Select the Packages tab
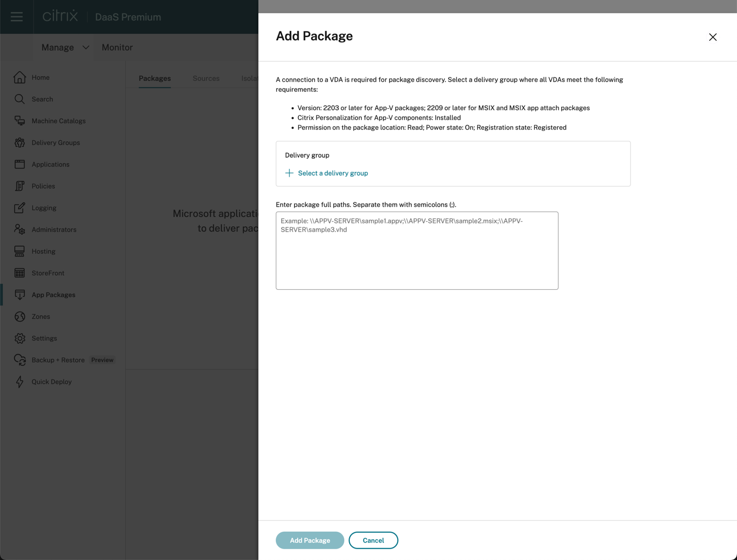This screenshot has width=737, height=560. [x=154, y=78]
